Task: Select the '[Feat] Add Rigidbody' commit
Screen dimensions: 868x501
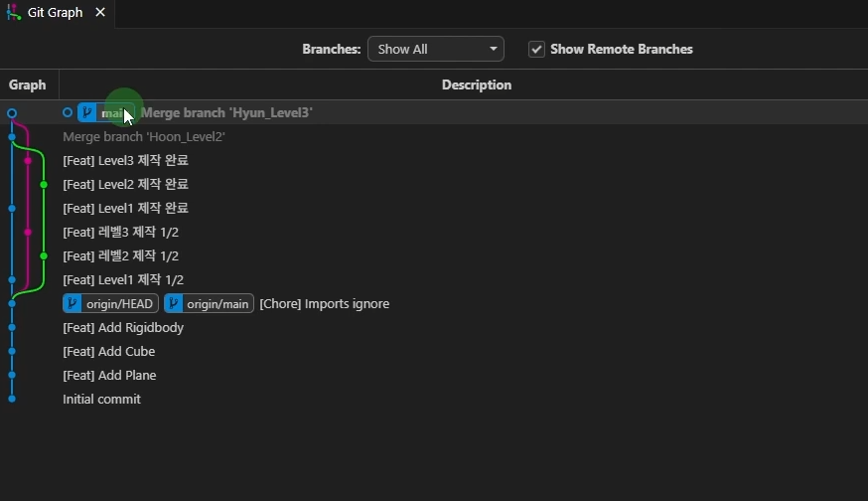Action: coord(123,327)
